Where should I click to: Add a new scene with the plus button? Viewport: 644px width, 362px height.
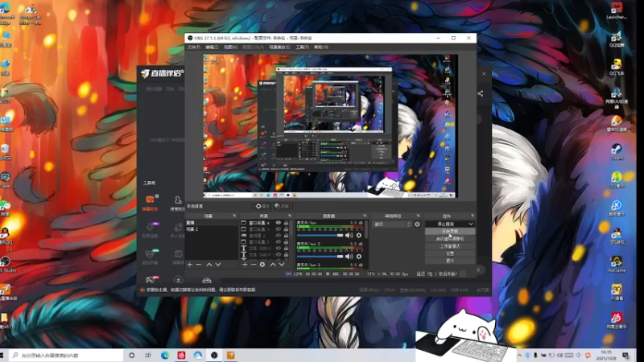coord(190,265)
